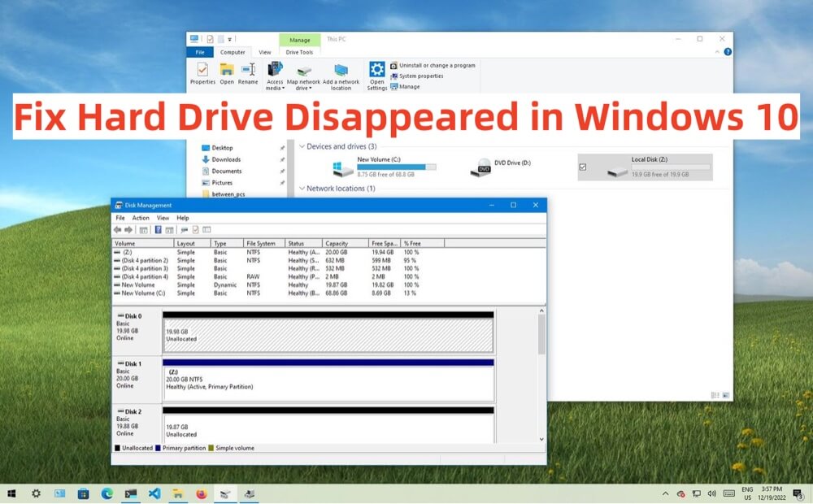
Task: Open Visual Studio Code from taskbar
Action: pyautogui.click(x=154, y=493)
